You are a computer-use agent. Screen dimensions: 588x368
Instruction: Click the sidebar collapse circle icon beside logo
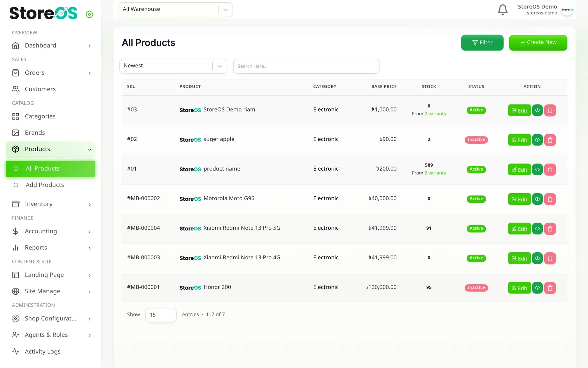pos(89,14)
